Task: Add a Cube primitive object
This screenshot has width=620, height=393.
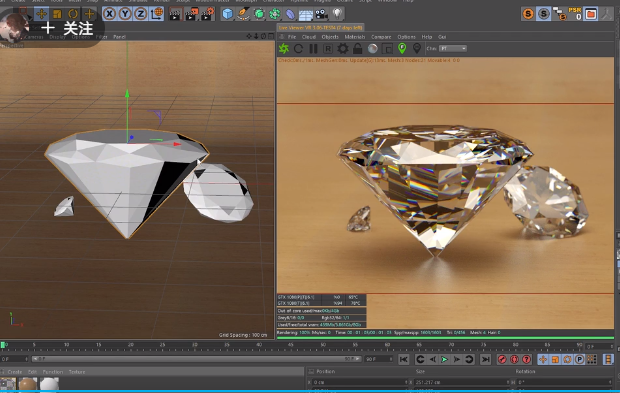Action: 227,14
